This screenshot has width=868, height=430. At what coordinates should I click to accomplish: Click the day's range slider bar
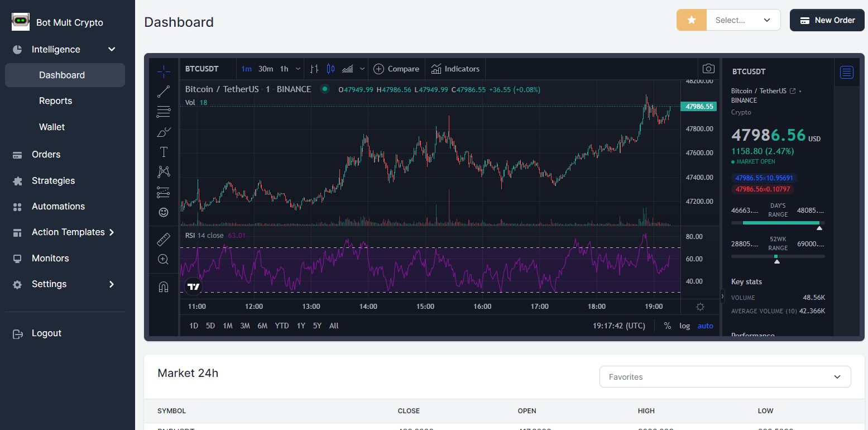[778, 223]
